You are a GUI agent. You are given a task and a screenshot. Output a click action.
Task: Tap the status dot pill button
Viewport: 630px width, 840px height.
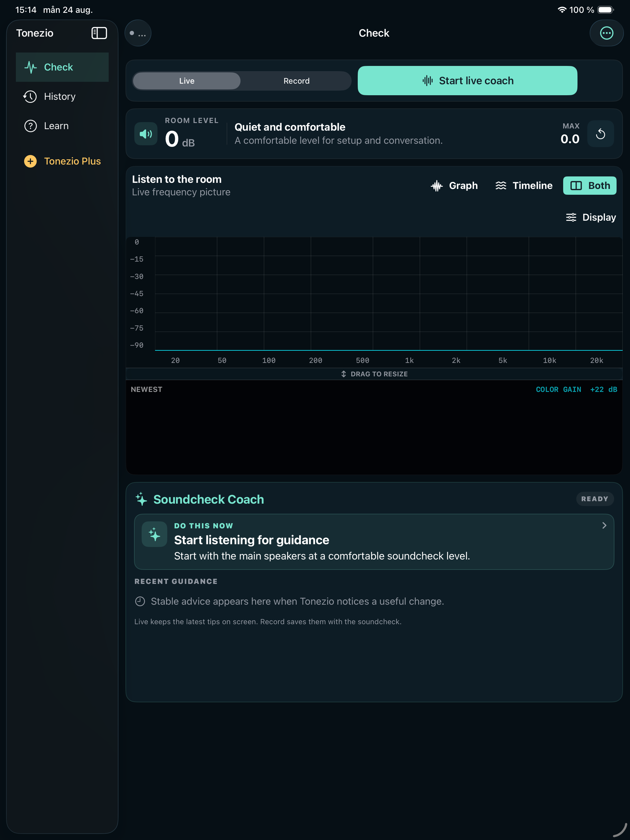(138, 33)
